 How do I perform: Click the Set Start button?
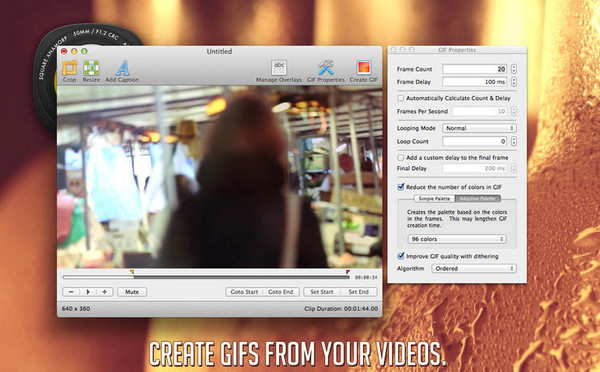coord(322,292)
